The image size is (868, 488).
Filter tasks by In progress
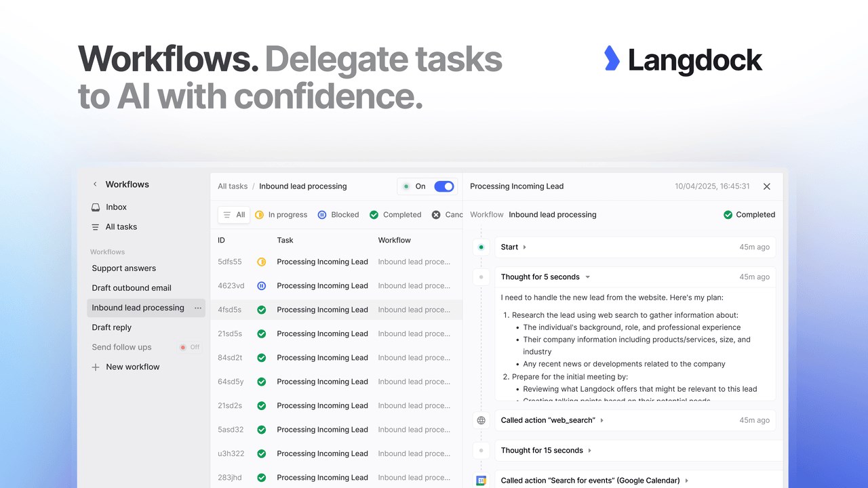click(x=281, y=215)
